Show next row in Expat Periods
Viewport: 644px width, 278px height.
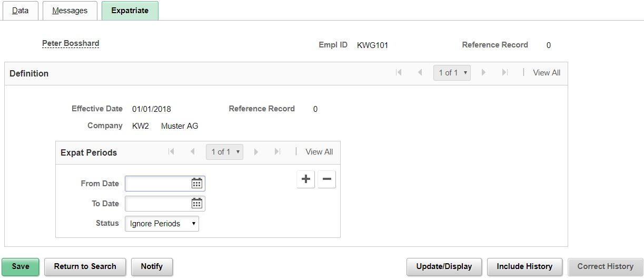coord(256,152)
